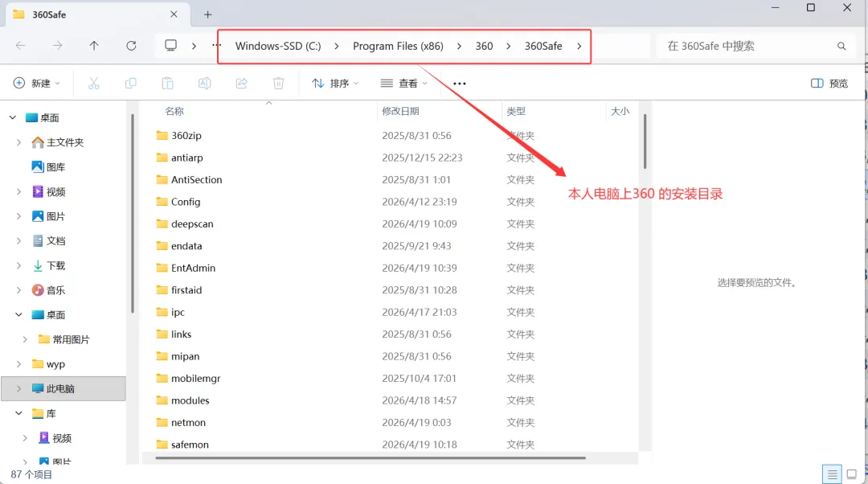Expand the 此电脑 node
The width and height of the screenshot is (868, 484).
pos(18,389)
